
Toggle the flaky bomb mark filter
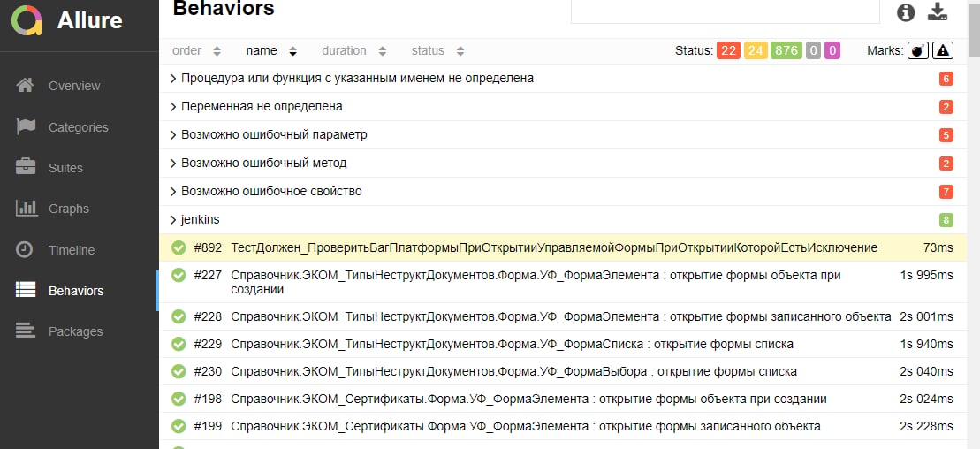coord(918,50)
